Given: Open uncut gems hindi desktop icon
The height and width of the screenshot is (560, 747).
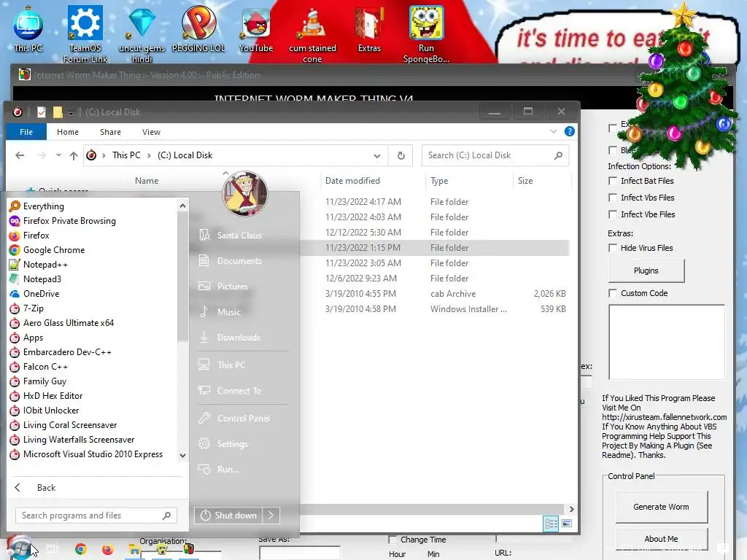Looking at the screenshot, I should click(142, 34).
